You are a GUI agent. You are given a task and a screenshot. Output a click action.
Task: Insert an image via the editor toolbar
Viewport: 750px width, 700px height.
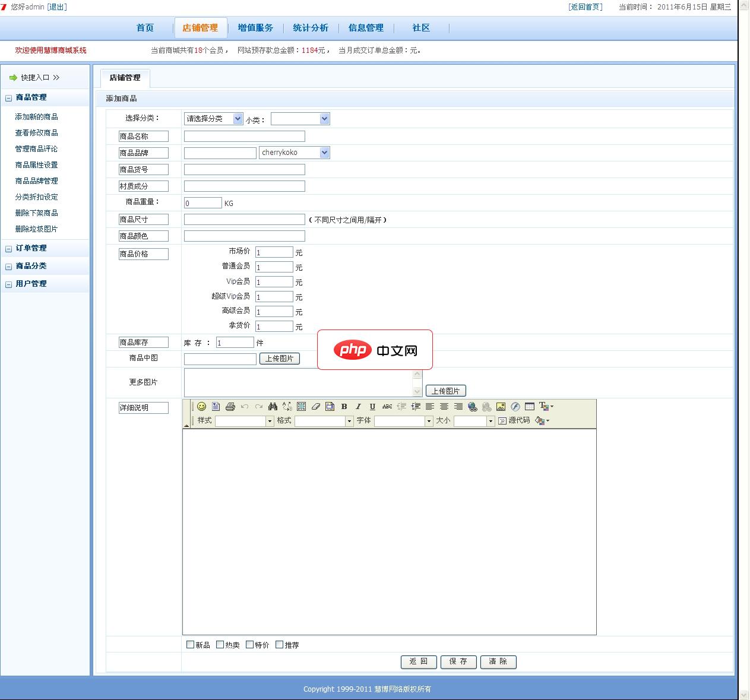(501, 407)
